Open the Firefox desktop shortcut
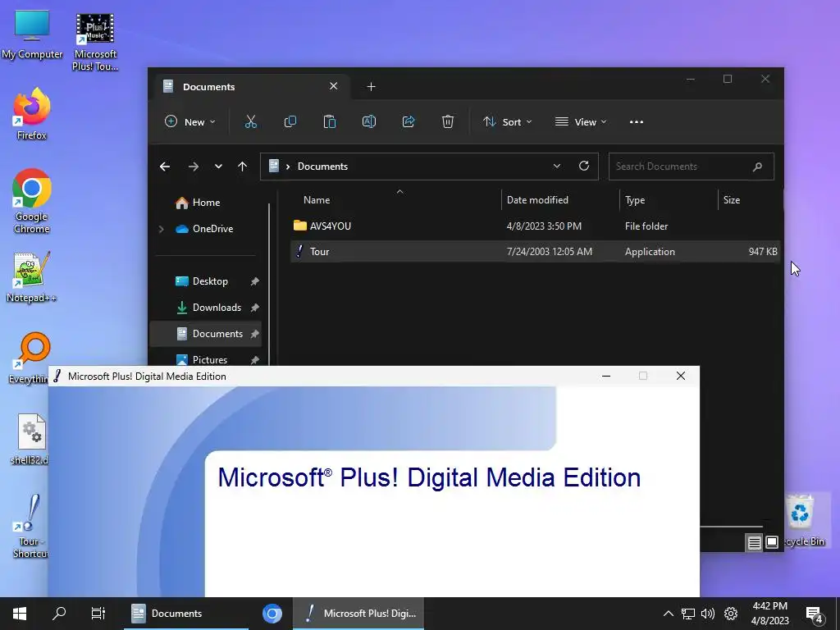This screenshot has height=630, width=840. (x=32, y=114)
